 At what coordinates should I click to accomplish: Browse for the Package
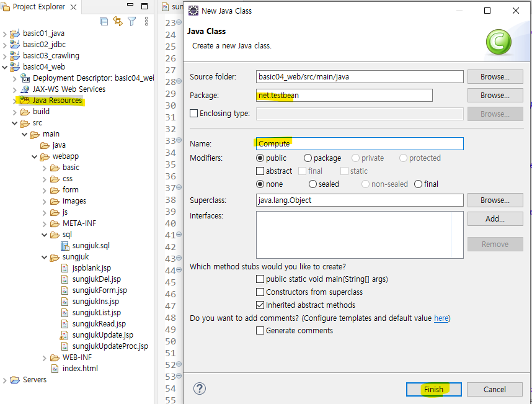(x=495, y=96)
